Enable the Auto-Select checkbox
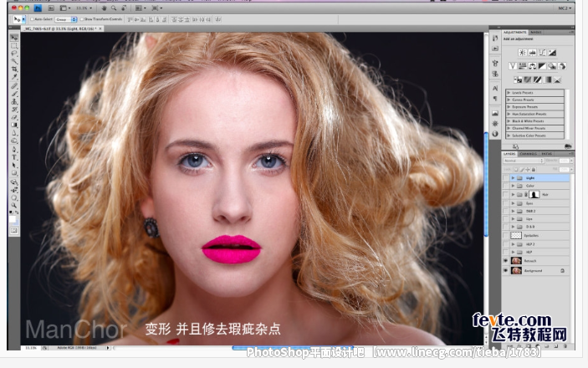Image resolution: width=588 pixels, height=368 pixels. [x=33, y=19]
